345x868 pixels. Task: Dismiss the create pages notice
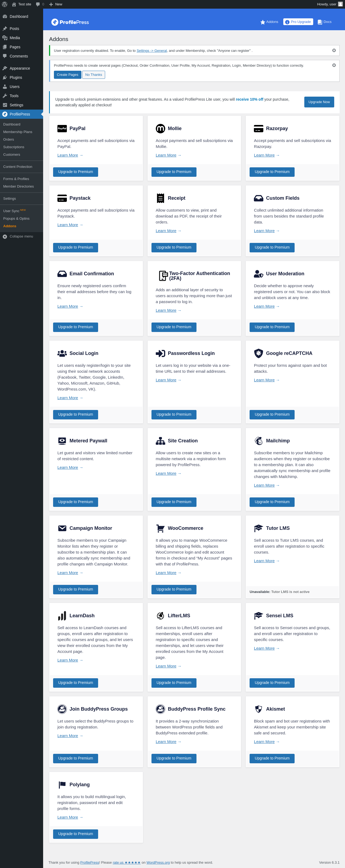coord(334,65)
